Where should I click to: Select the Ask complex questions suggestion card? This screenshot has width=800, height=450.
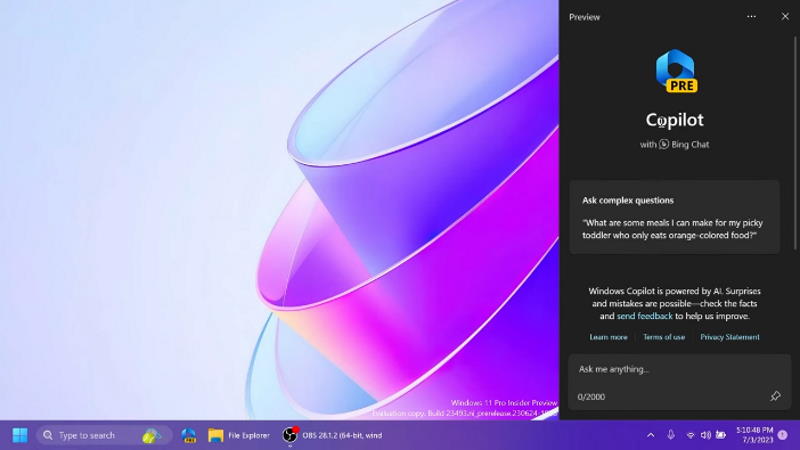(x=674, y=217)
